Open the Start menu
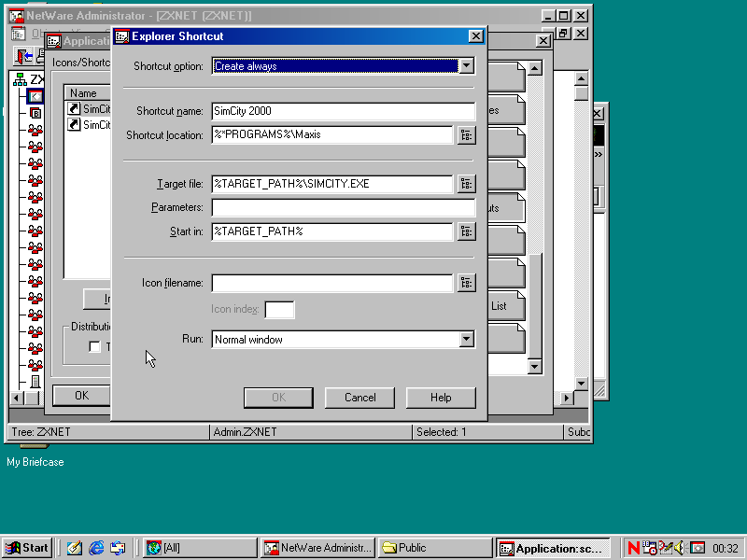 (27, 548)
